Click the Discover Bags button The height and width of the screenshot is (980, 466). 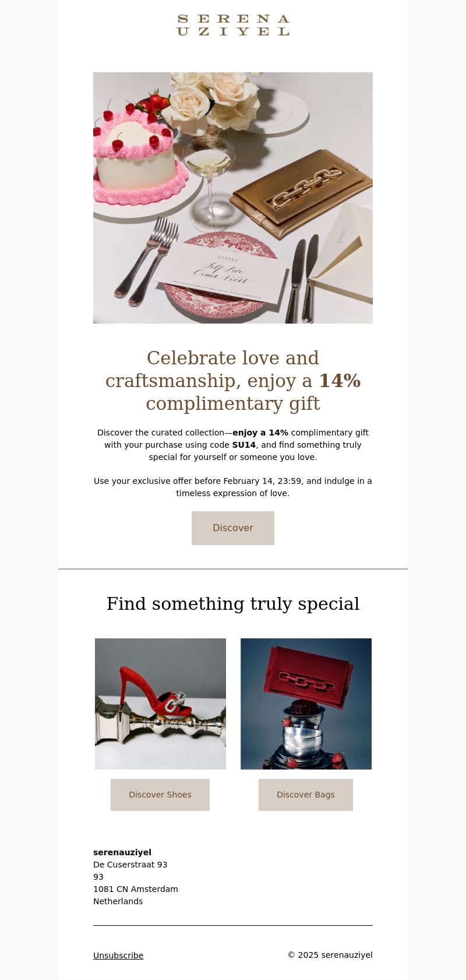[x=306, y=795]
